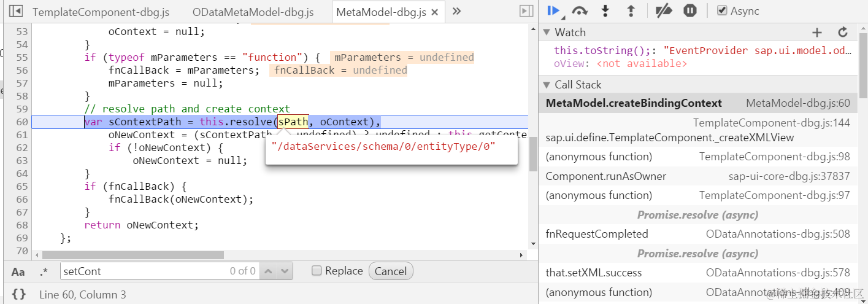Set breakpoint on line number 60

(x=21, y=122)
